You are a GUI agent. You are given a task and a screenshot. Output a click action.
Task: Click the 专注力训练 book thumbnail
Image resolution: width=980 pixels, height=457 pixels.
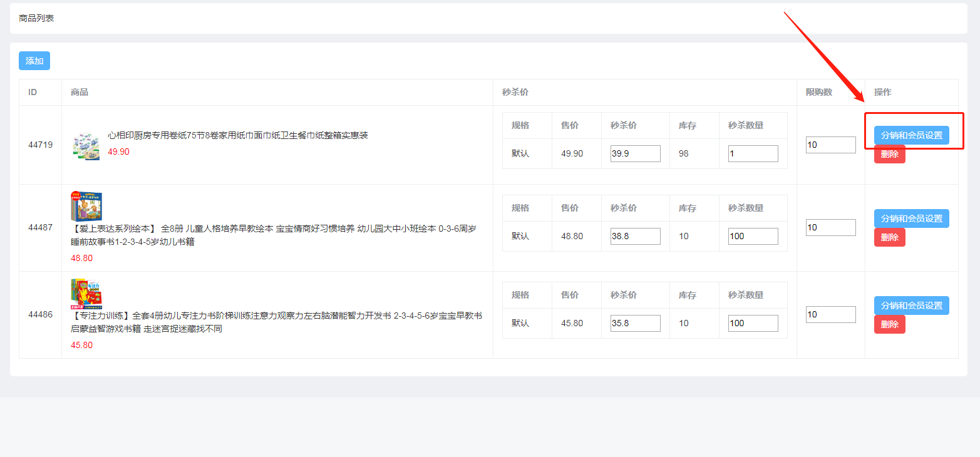[86, 293]
